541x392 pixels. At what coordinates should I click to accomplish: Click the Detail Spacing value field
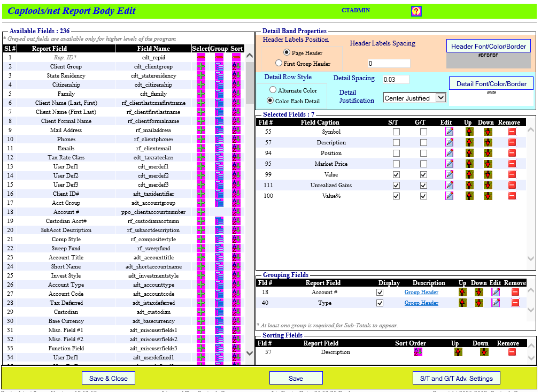point(395,78)
